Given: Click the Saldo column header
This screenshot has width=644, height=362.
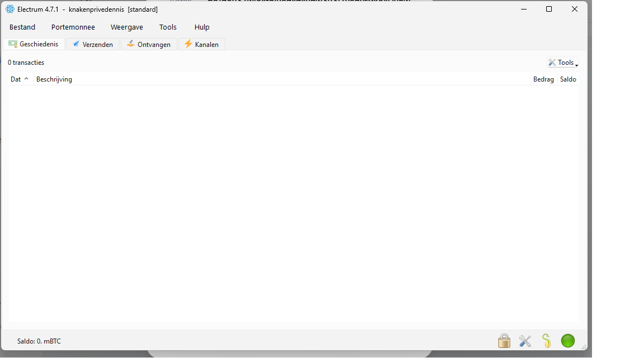Looking at the screenshot, I should (x=568, y=79).
